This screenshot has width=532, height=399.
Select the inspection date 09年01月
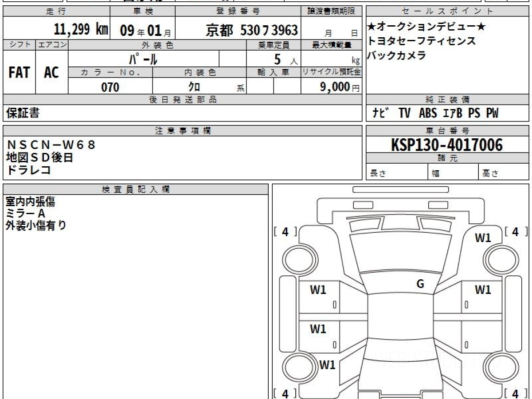[x=145, y=30]
